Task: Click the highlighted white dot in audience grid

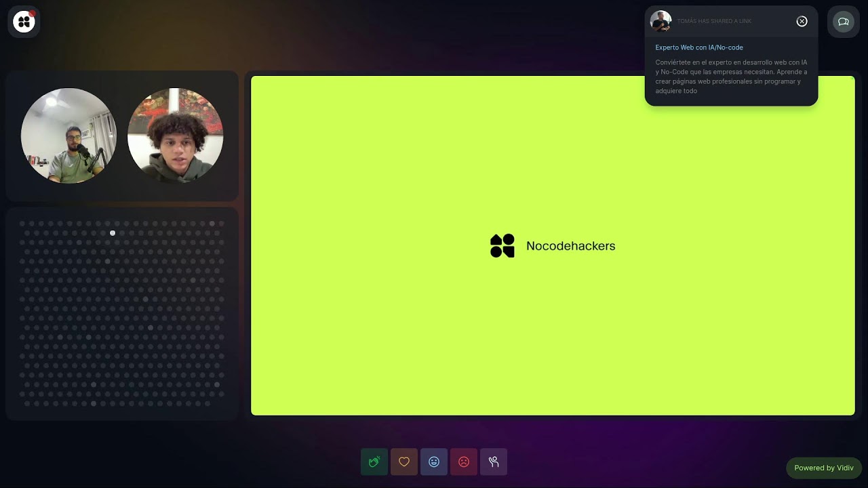Action: 113,233
